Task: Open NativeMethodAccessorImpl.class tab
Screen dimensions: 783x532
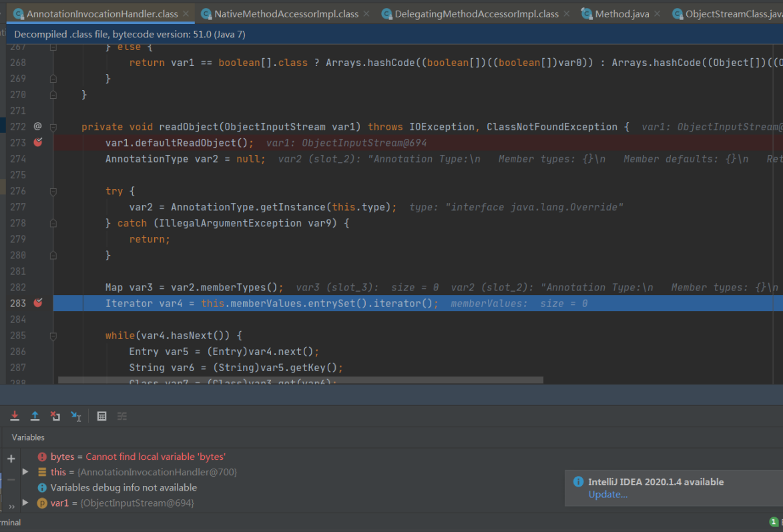Action: [x=286, y=14]
